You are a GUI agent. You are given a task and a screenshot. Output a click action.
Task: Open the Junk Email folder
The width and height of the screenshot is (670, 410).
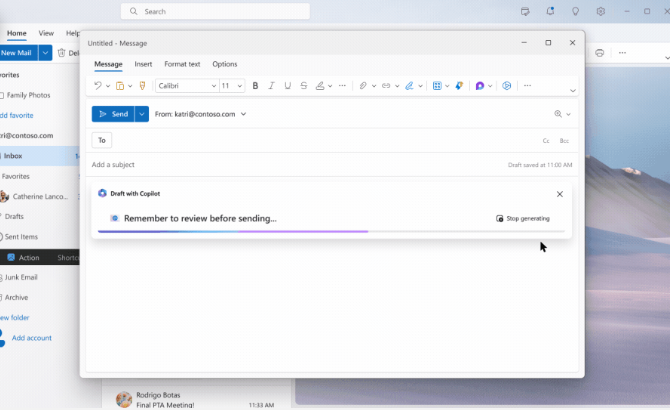tap(21, 277)
